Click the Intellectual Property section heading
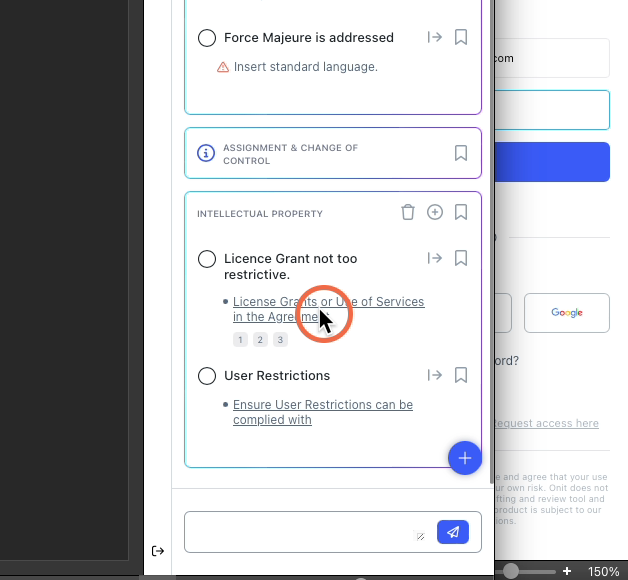This screenshot has width=628, height=580. pyautogui.click(x=260, y=214)
